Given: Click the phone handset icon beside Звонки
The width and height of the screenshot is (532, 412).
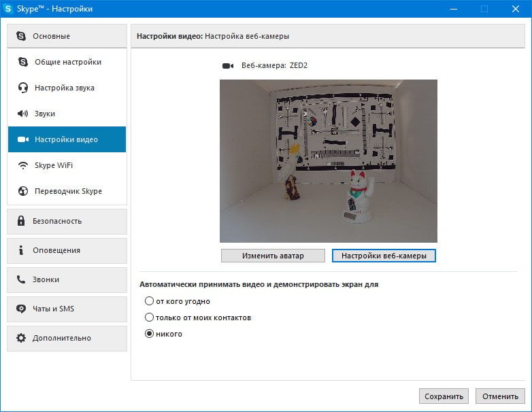Looking at the screenshot, I should pos(21,279).
